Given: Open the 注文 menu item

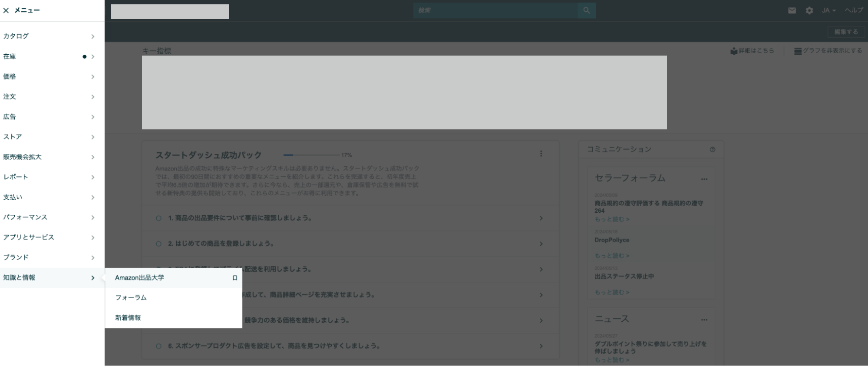Looking at the screenshot, I should pos(52,96).
